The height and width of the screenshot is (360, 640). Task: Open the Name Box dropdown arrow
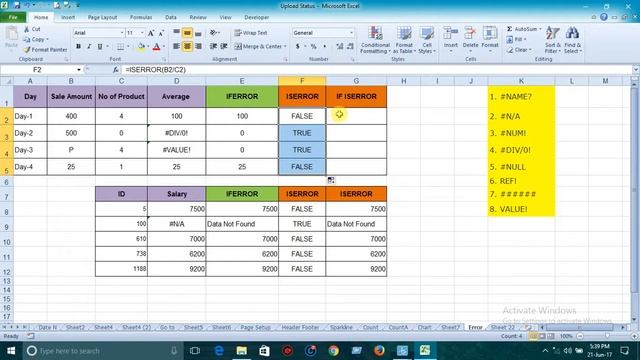pos(78,70)
